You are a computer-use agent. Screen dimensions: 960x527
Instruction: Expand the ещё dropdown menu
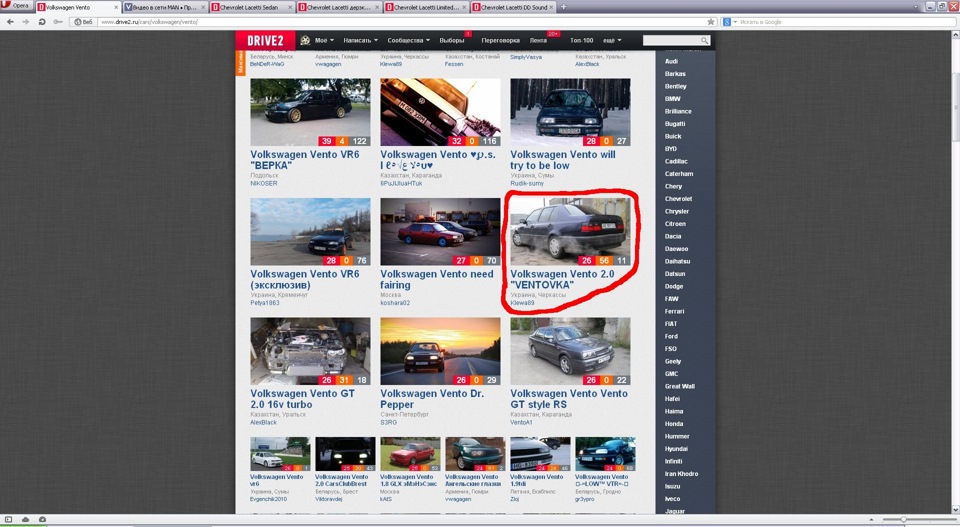[612, 40]
